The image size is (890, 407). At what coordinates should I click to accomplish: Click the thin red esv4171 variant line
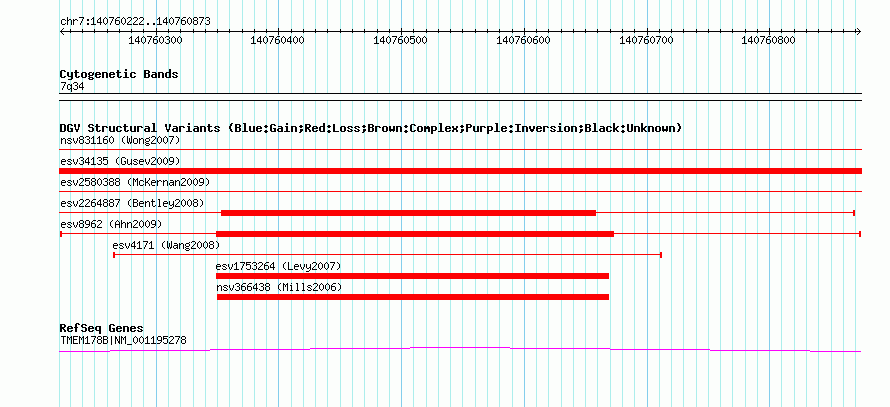coord(388,255)
